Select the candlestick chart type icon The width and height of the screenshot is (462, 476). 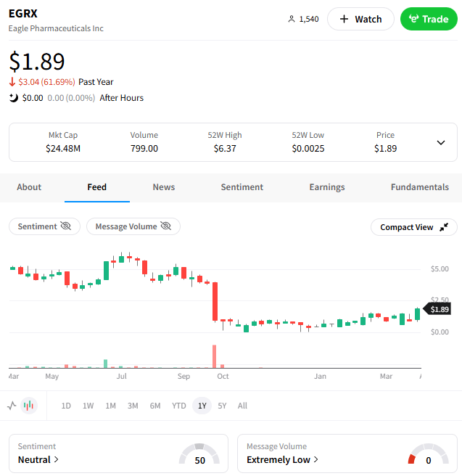coord(29,406)
